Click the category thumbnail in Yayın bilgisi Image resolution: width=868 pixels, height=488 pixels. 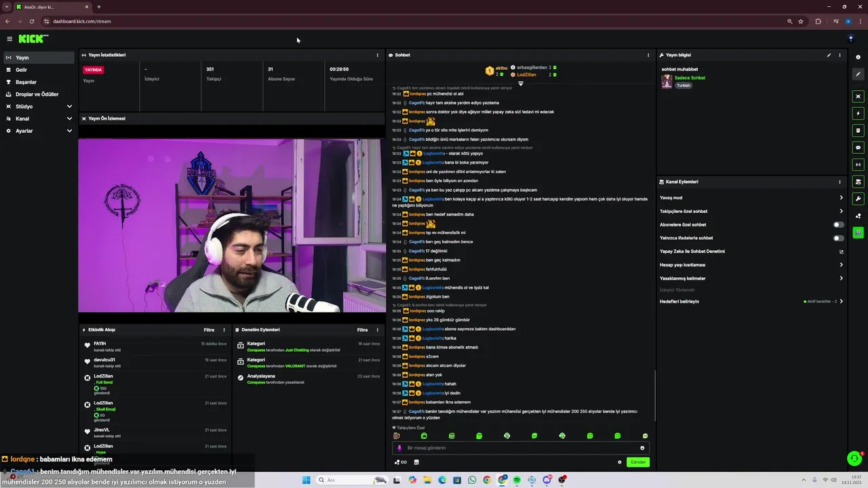pos(667,81)
